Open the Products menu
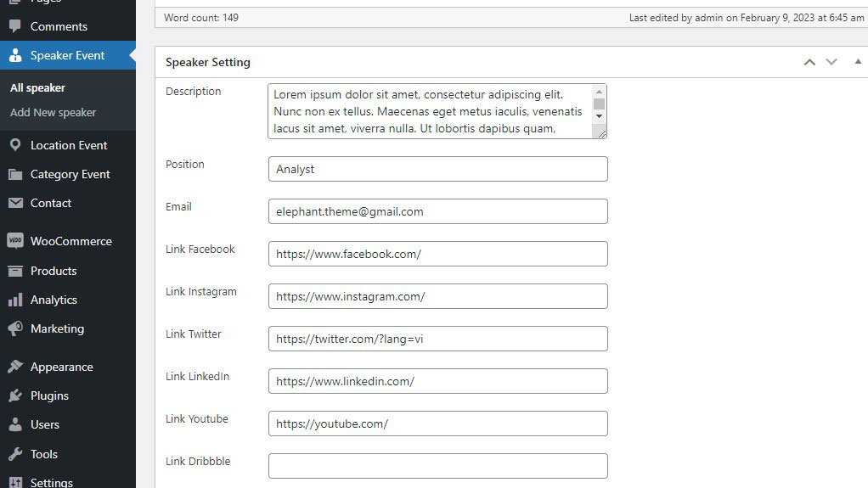The image size is (868, 488). (54, 271)
